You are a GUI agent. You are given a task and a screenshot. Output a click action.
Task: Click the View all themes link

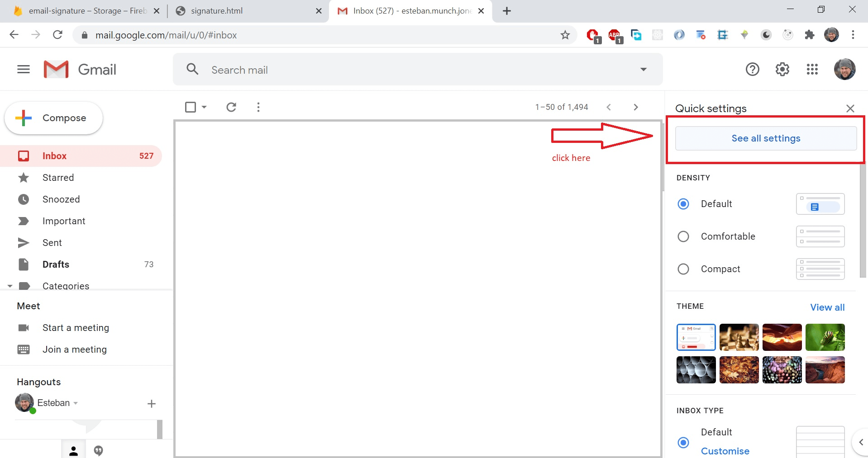827,307
